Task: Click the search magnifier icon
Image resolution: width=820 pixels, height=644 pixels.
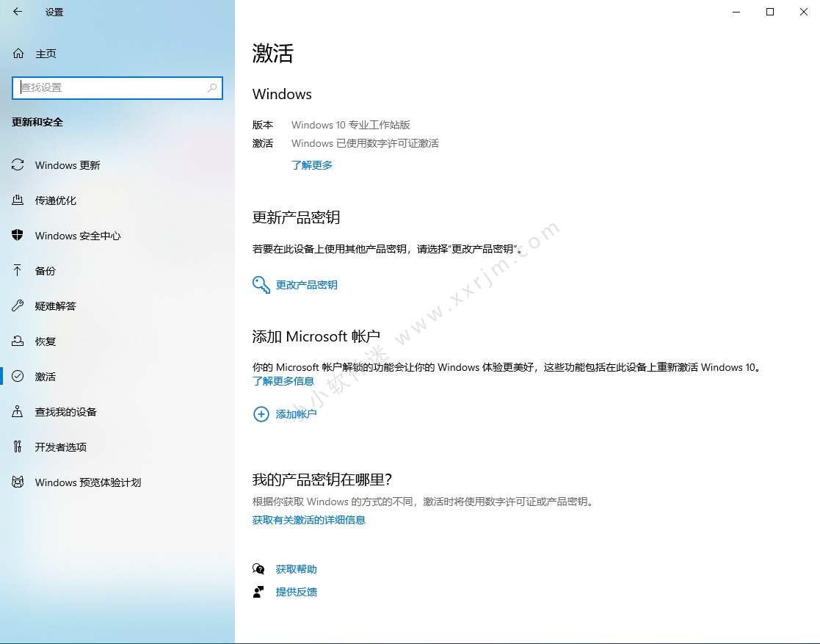Action: [x=212, y=87]
